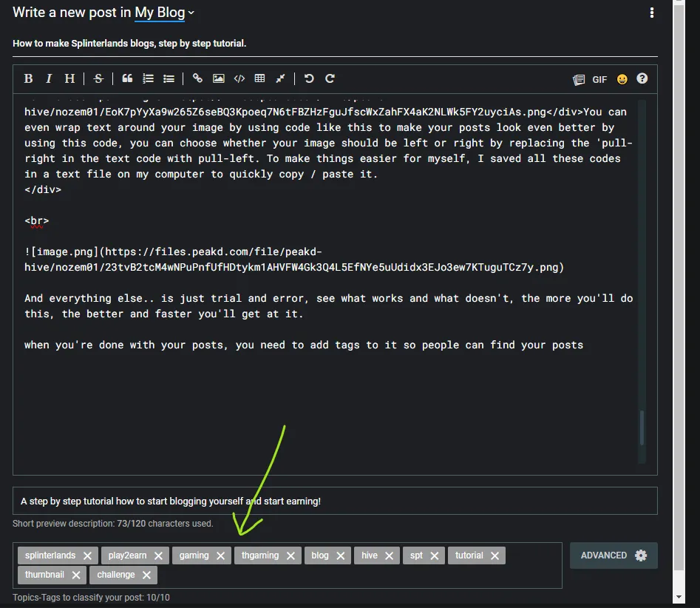The image size is (700, 608).
Task: Click the splinterlands tag label
Action: click(50, 555)
